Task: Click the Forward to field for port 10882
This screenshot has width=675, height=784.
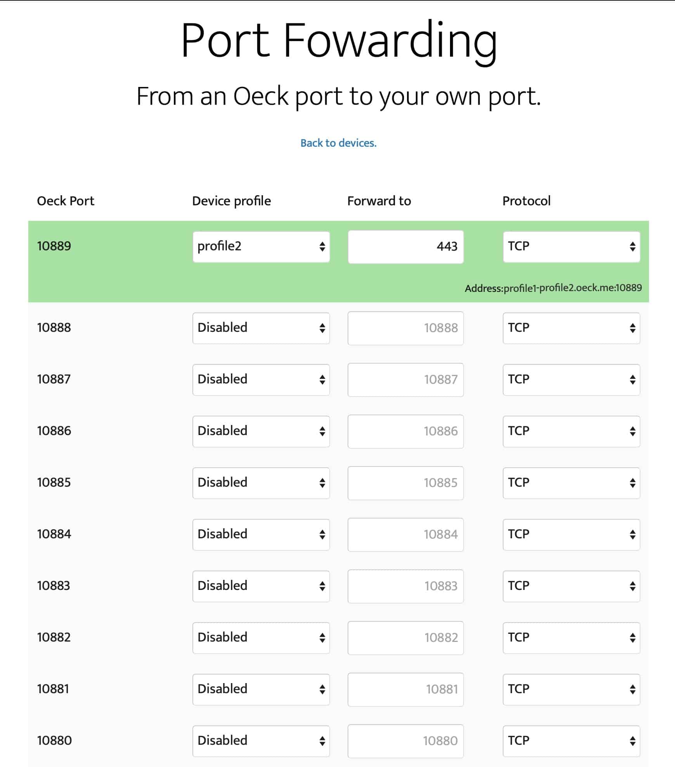Action: click(406, 638)
